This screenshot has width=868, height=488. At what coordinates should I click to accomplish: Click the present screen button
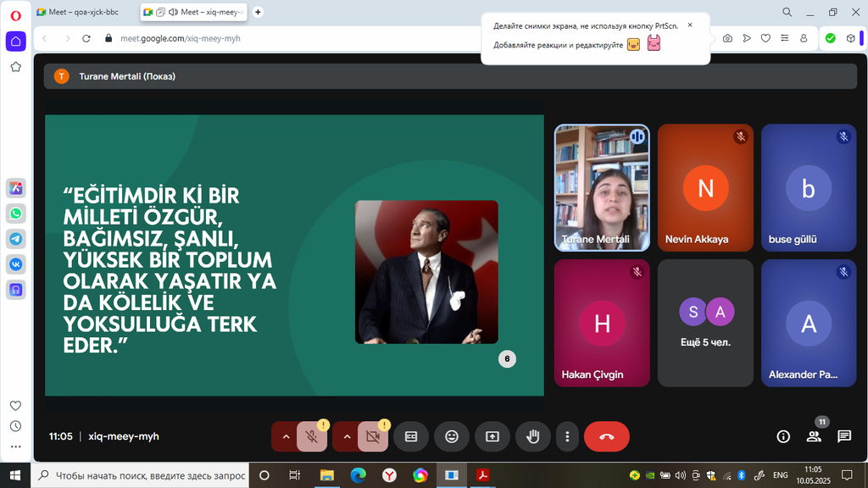pyautogui.click(x=492, y=436)
